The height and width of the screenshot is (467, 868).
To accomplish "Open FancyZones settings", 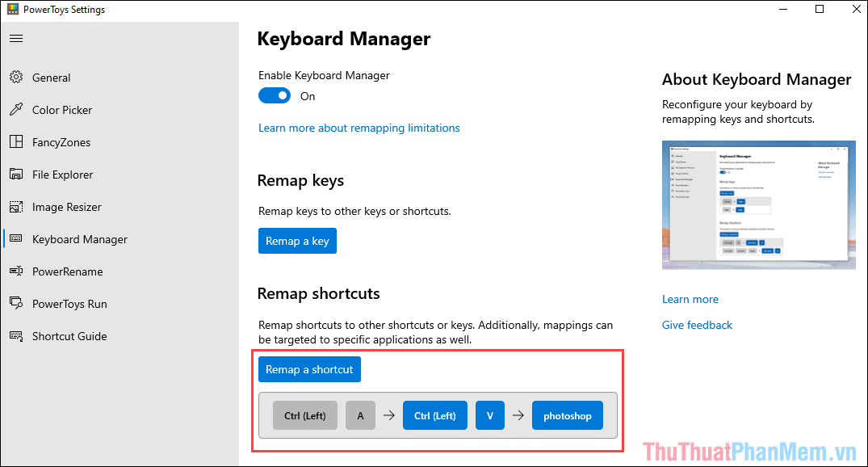I will (x=60, y=141).
